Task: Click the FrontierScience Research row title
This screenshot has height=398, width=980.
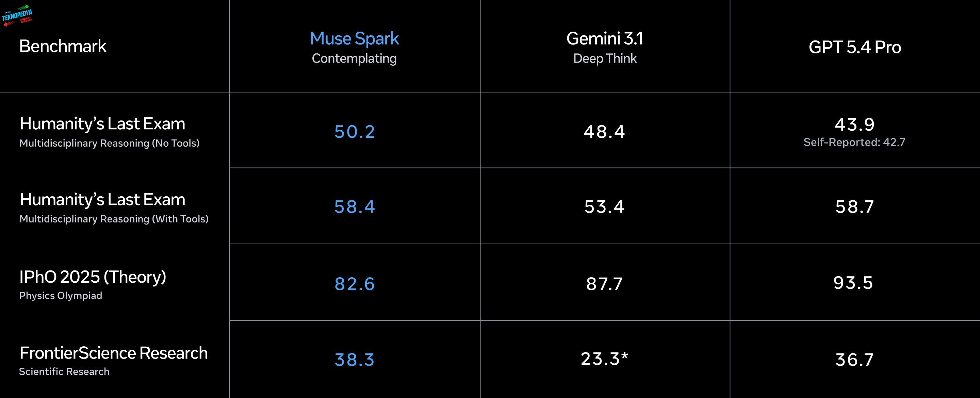Action: pos(113,353)
